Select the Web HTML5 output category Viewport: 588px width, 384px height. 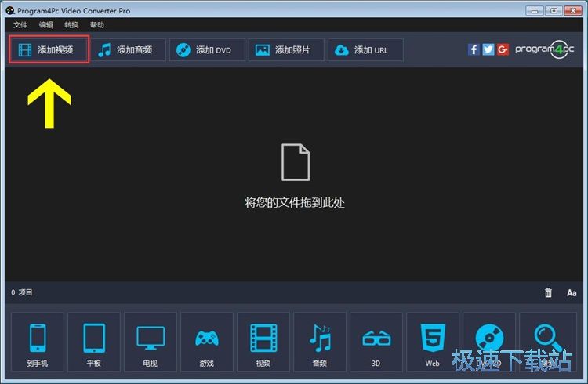click(432, 342)
